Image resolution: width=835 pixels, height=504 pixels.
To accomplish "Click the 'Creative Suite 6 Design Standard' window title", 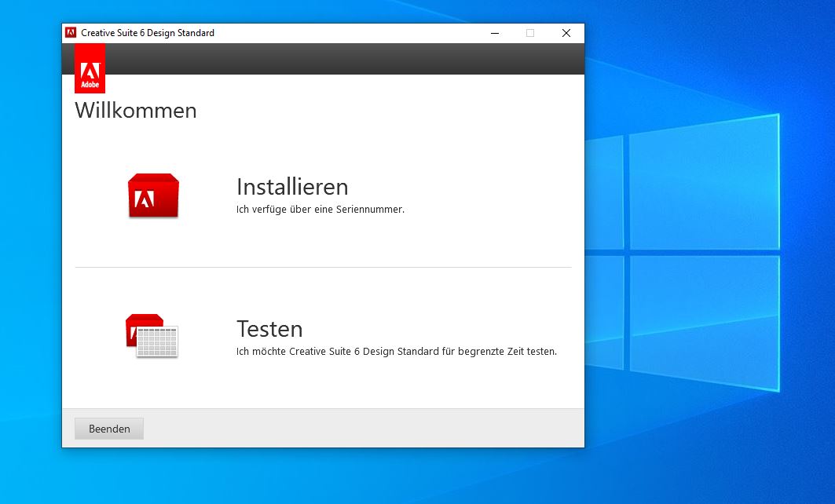I will (148, 33).
